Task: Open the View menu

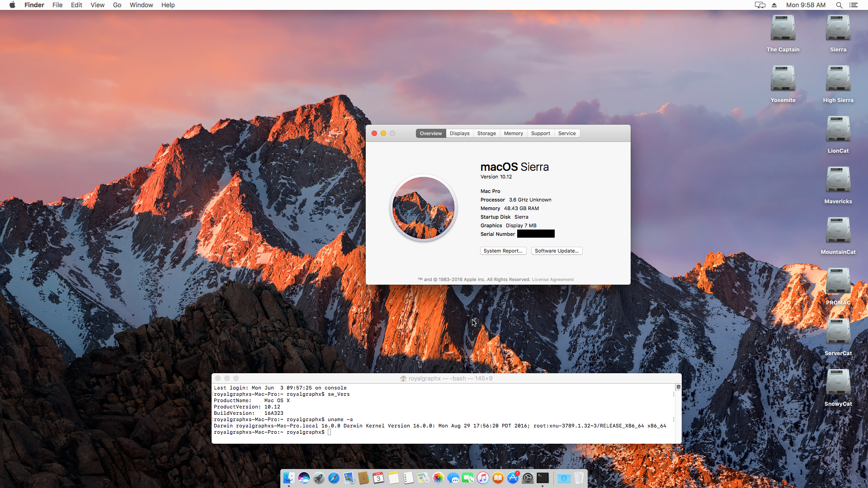Action: [x=97, y=5]
